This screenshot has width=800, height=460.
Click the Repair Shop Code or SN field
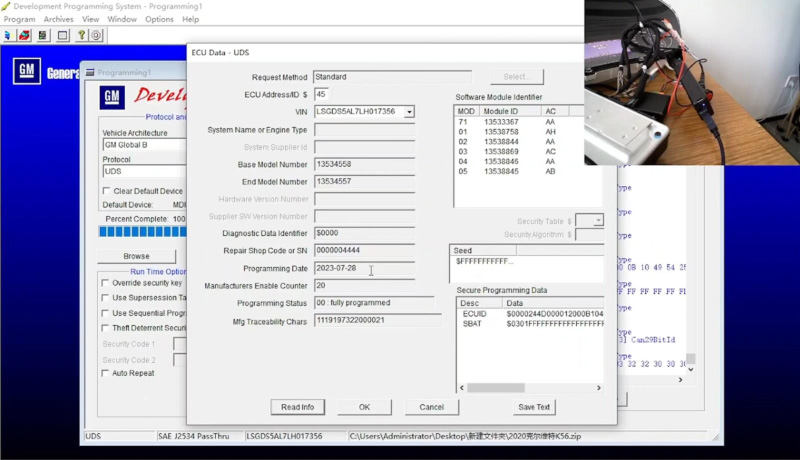pos(364,250)
